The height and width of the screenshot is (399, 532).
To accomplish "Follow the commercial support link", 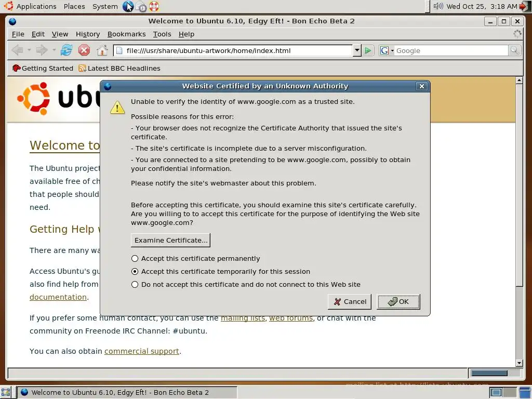I will (x=141, y=351).
